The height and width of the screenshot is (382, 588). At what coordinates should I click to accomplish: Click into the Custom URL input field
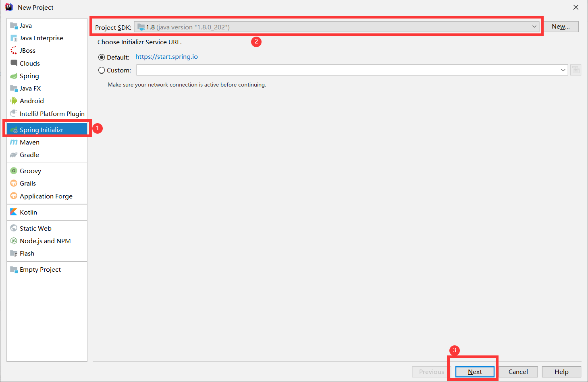348,70
